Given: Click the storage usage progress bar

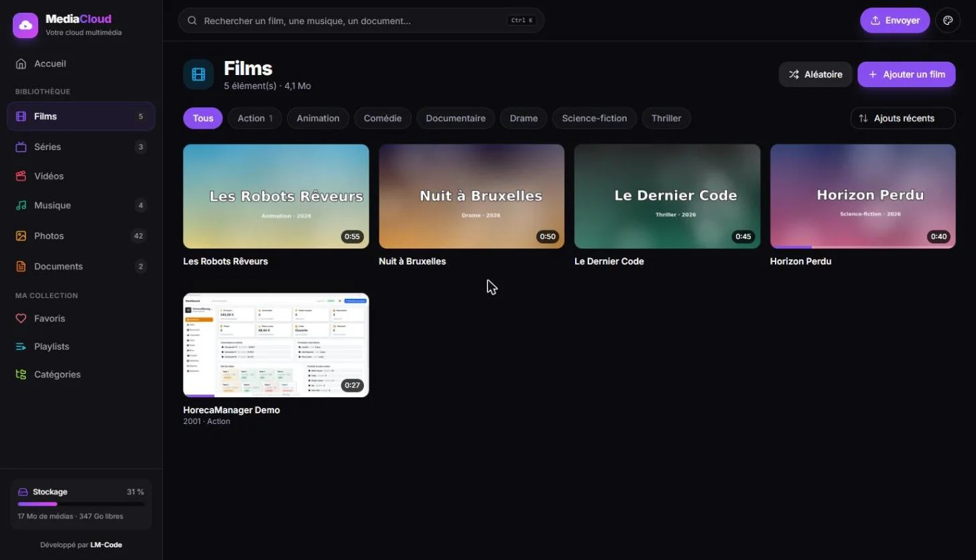Looking at the screenshot, I should [x=80, y=504].
